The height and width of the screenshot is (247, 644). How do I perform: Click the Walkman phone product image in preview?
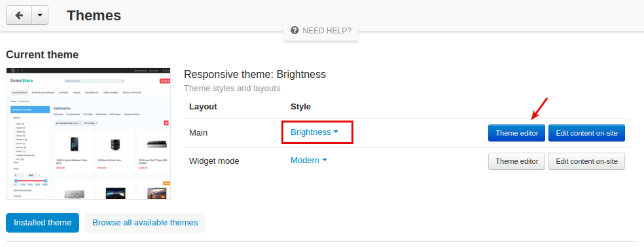[75, 144]
